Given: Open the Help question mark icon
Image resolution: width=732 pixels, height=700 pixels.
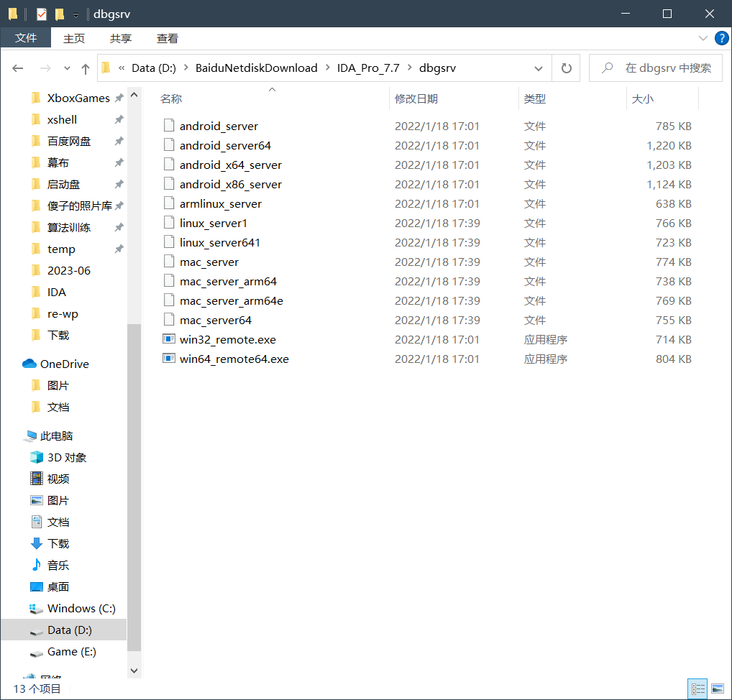Looking at the screenshot, I should [721, 38].
